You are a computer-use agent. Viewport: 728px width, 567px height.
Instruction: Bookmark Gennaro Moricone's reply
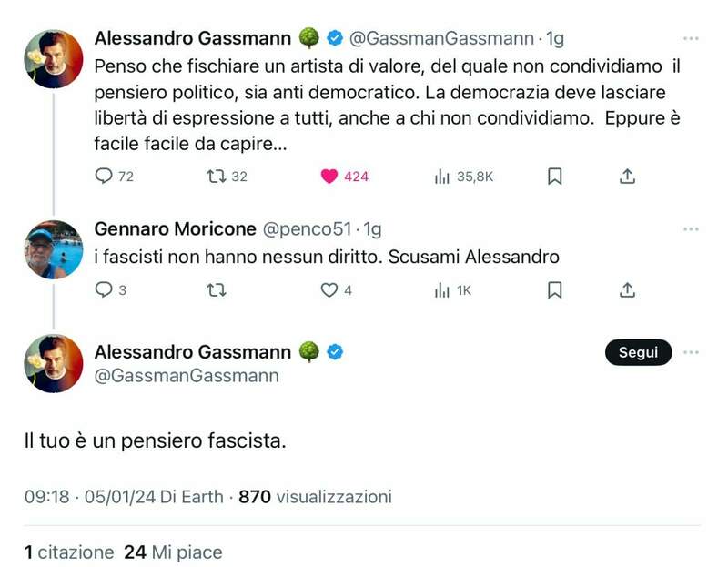click(x=554, y=290)
